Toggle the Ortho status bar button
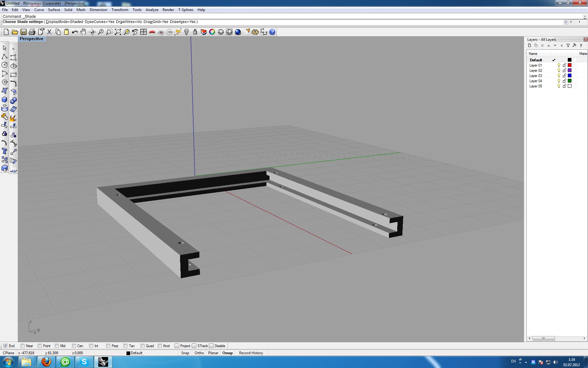 tap(199, 353)
